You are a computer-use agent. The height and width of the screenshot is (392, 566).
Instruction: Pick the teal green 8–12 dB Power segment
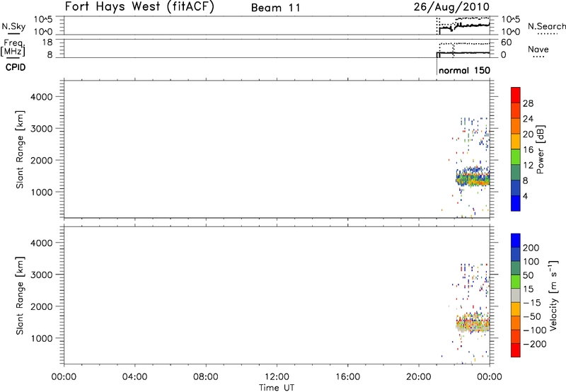point(516,172)
